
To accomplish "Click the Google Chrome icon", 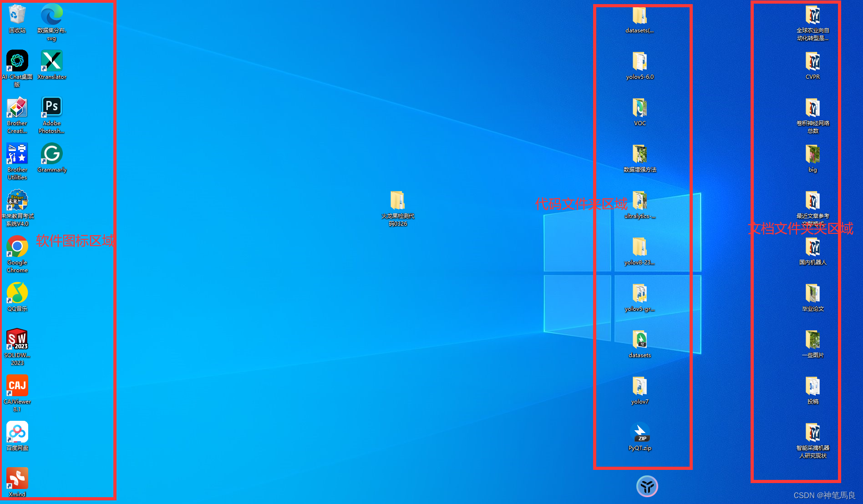I will pos(17,247).
